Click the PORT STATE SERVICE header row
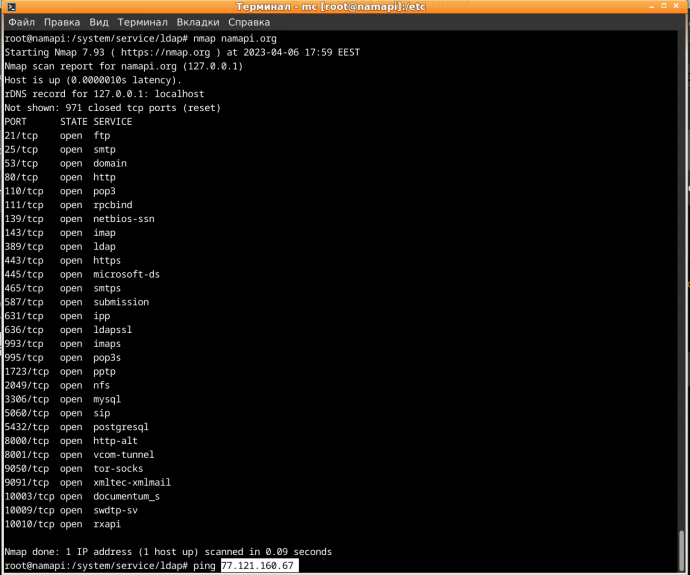Image resolution: width=690 pixels, height=575 pixels. tap(68, 122)
